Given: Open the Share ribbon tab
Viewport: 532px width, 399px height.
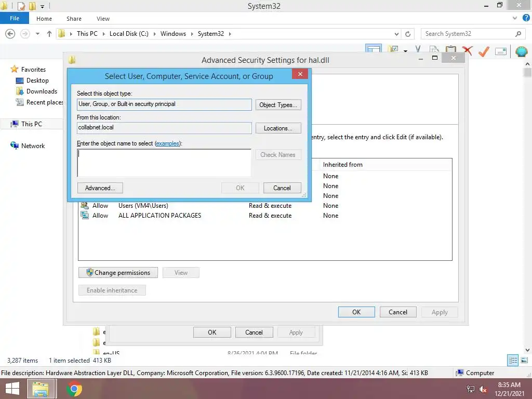Looking at the screenshot, I should [74, 19].
